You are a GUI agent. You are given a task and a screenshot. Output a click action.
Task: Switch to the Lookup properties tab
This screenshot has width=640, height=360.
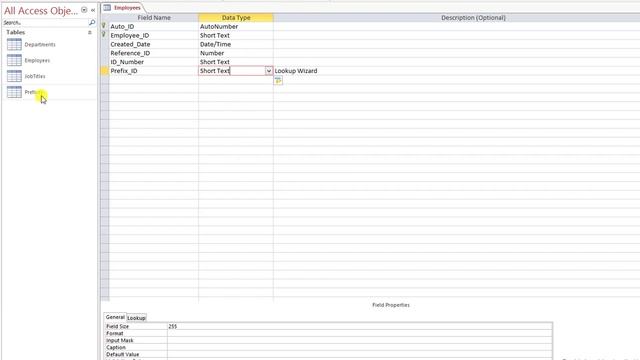tap(136, 318)
